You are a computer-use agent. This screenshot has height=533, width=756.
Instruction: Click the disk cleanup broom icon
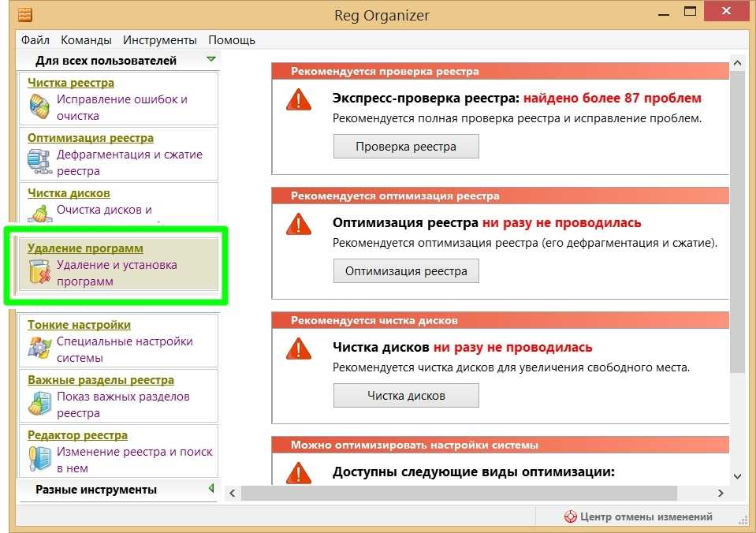tap(39, 213)
